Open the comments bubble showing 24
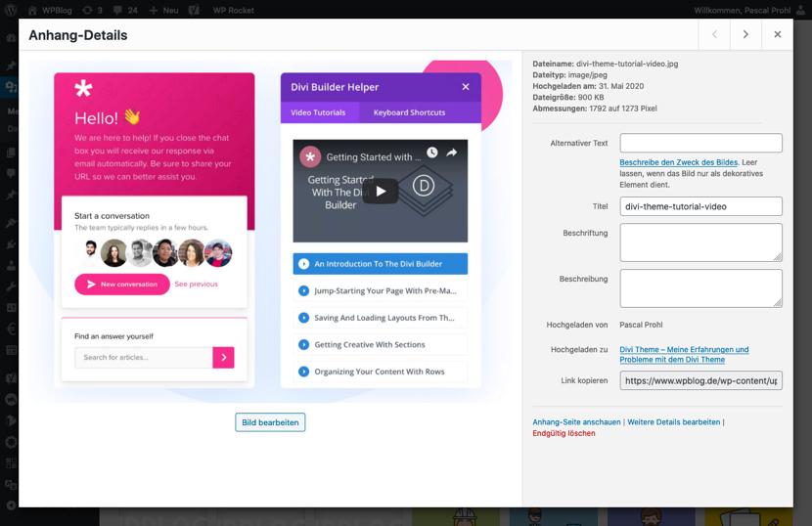 coord(117,10)
